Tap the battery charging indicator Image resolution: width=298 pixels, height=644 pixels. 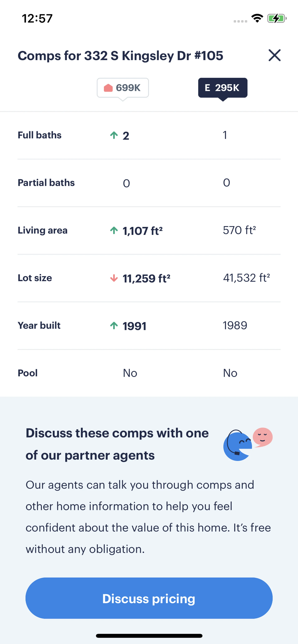tap(276, 18)
